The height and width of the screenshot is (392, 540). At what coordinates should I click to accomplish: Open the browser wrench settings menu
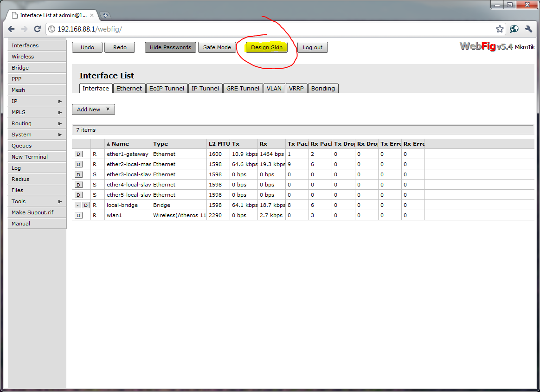pyautogui.click(x=528, y=29)
